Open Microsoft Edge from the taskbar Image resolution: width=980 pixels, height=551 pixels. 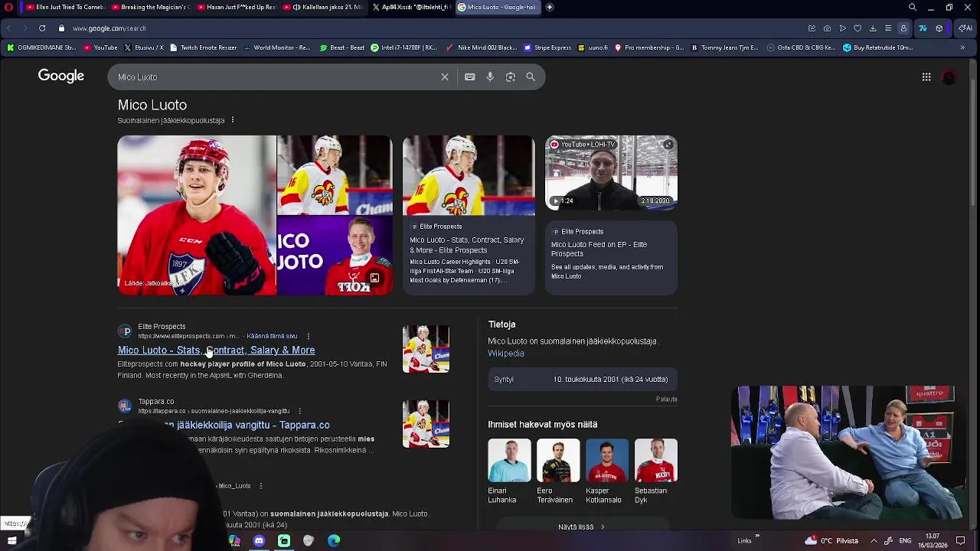tap(334, 540)
